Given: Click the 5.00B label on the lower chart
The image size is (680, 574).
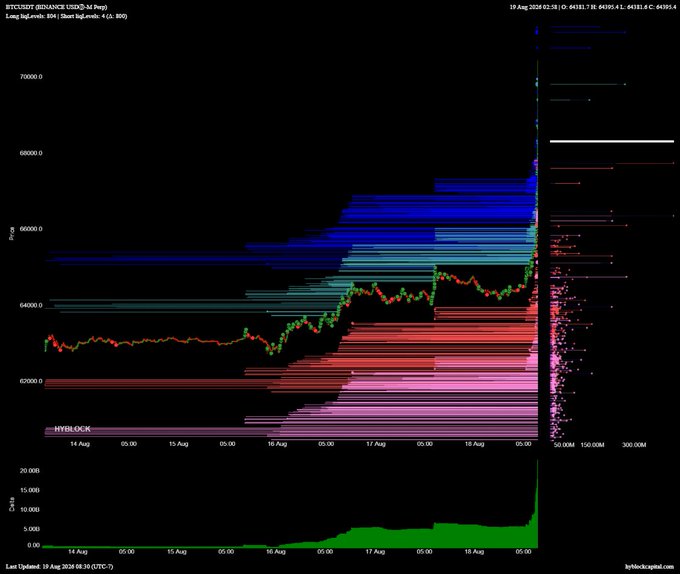Looking at the screenshot, I should point(32,529).
